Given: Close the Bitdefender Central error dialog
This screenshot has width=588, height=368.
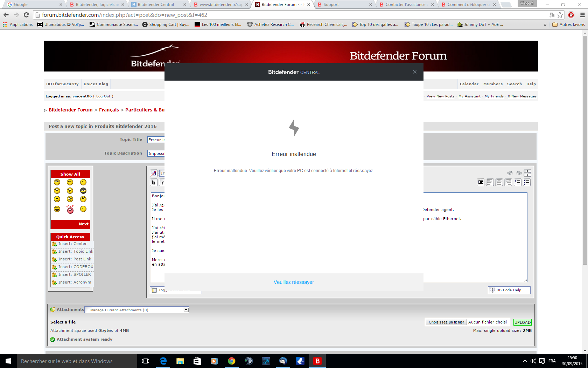Looking at the screenshot, I should [415, 72].
